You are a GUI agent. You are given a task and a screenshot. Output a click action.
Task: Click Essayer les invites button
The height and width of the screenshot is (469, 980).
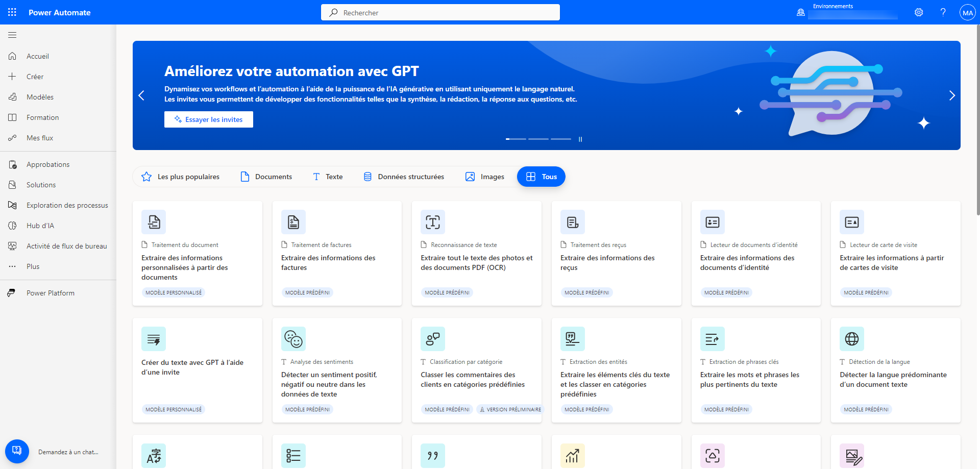coord(209,119)
